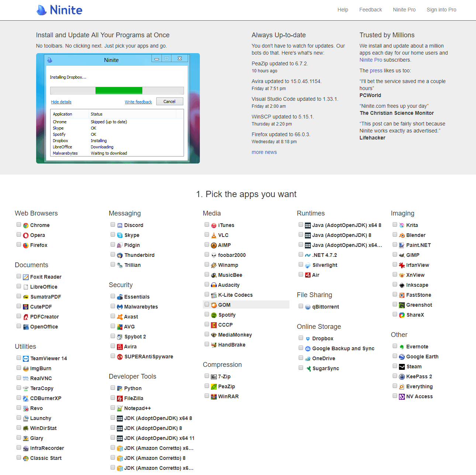Click the qBittorrent icon

[308, 307]
